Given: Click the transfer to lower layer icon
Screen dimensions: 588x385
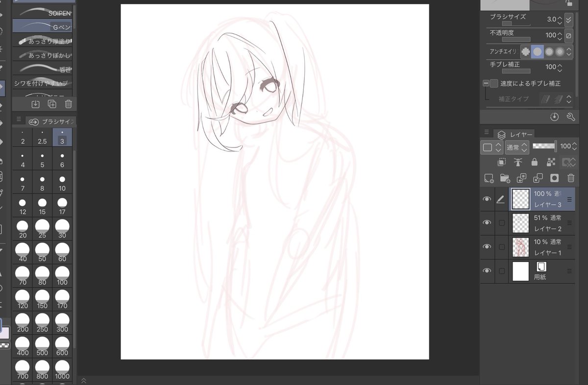Looking at the screenshot, I should 521,178.
